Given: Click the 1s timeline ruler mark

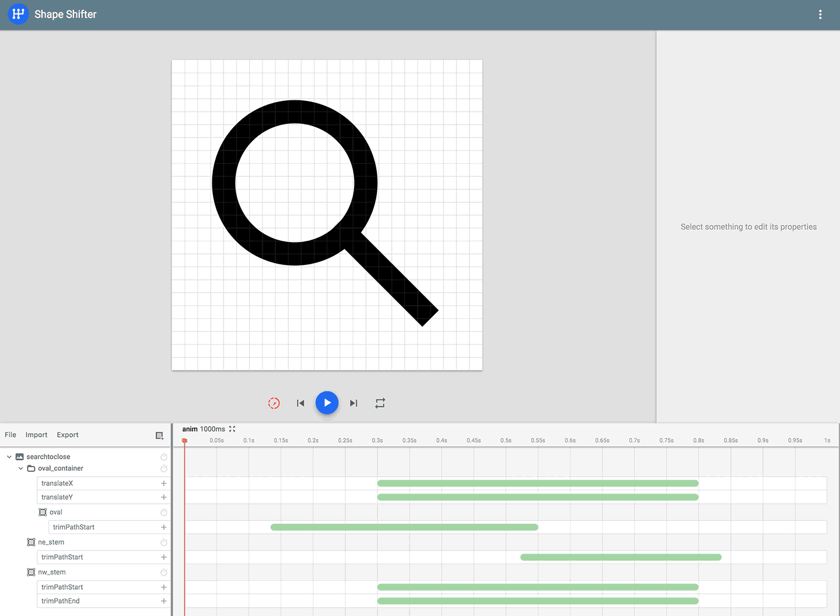Looking at the screenshot, I should [x=827, y=440].
